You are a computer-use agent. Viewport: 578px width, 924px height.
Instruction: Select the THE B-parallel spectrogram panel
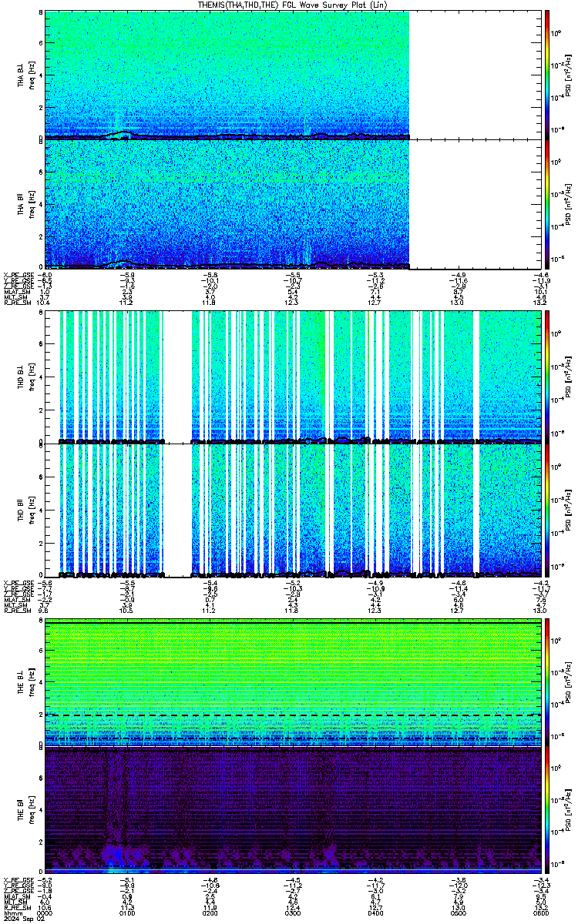click(292, 810)
